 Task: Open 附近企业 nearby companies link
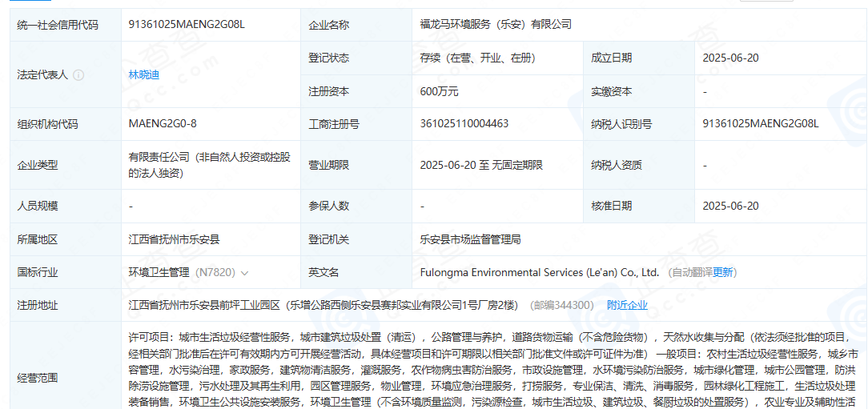click(627, 305)
